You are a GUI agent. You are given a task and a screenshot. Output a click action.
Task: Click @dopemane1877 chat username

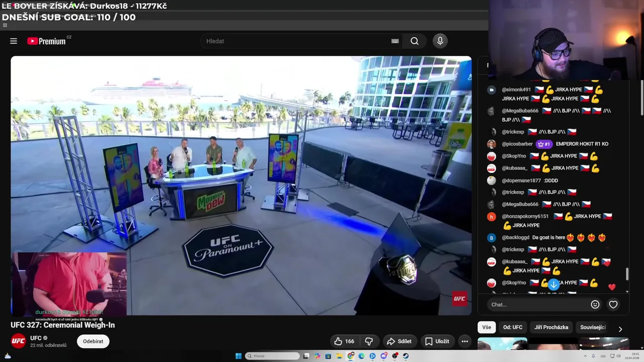[x=521, y=180]
